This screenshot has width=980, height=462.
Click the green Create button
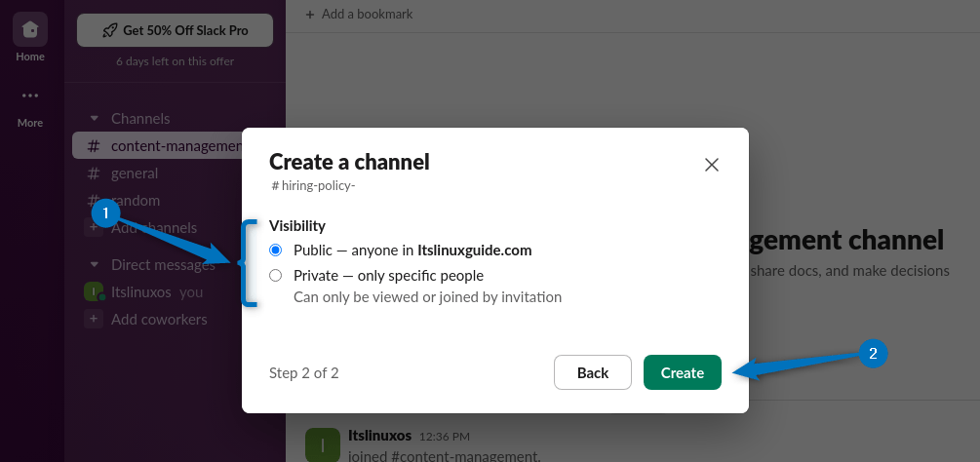tap(682, 372)
